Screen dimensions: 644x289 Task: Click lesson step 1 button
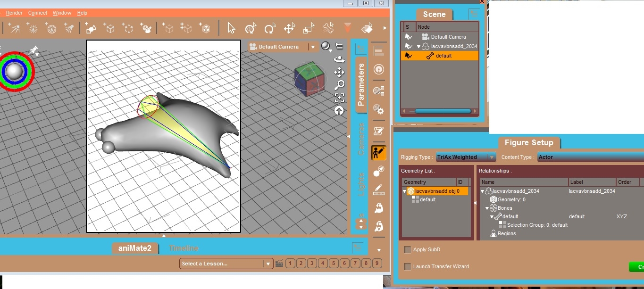pyautogui.click(x=291, y=264)
